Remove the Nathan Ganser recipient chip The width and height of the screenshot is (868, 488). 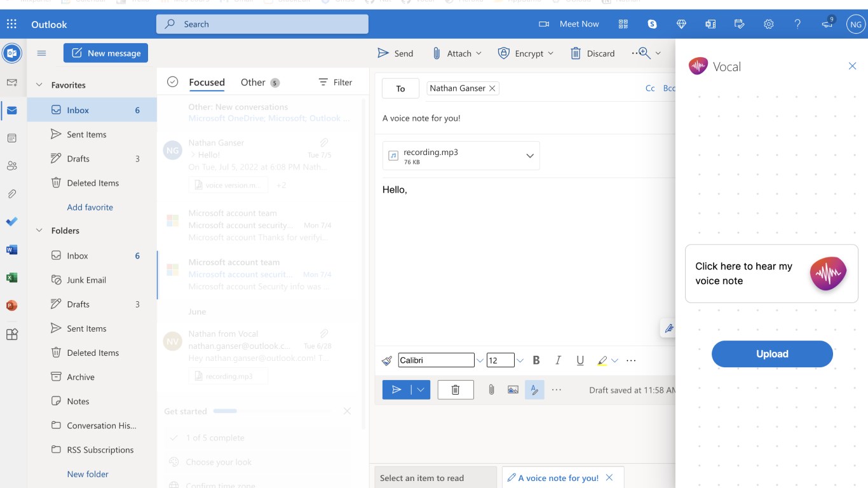pyautogui.click(x=492, y=88)
